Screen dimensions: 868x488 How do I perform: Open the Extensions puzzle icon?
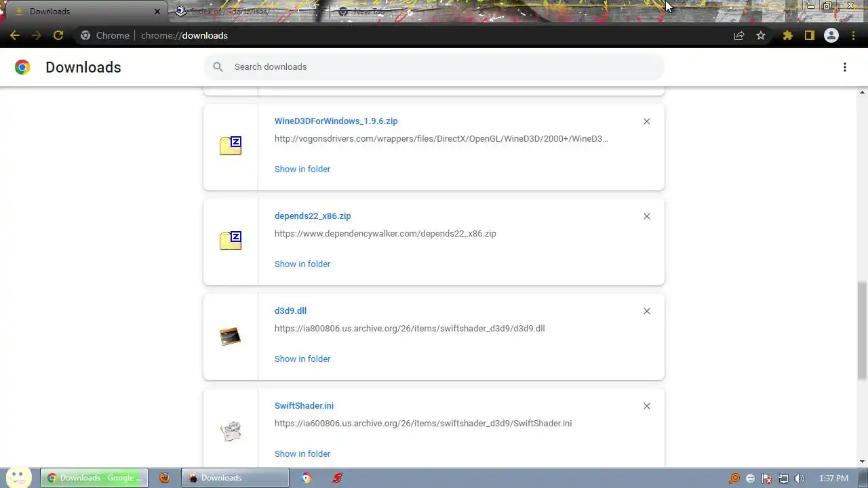[x=787, y=35]
